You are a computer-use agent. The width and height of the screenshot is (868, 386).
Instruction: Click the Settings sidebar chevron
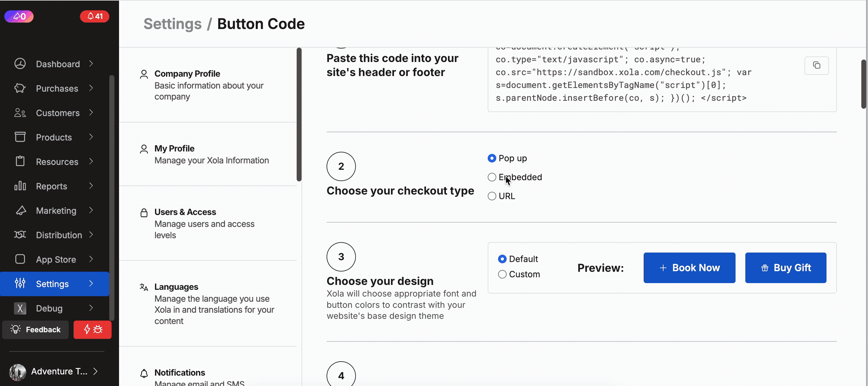tap(91, 283)
